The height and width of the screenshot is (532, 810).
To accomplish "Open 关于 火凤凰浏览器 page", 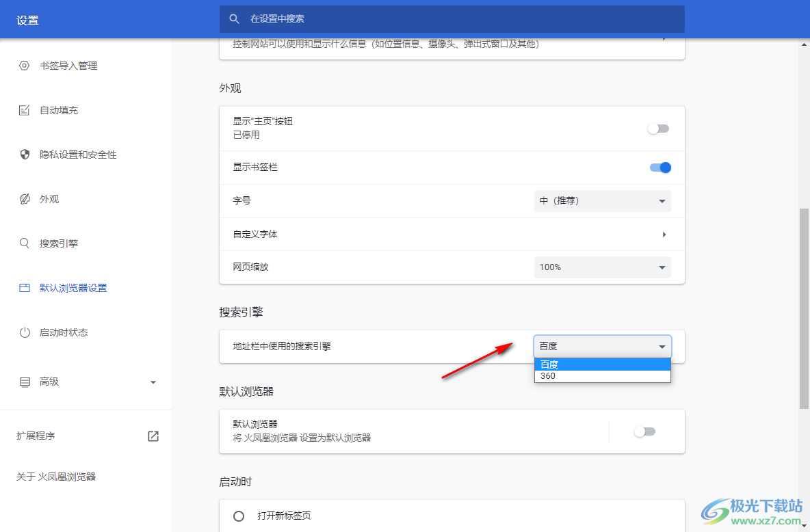I will point(56,477).
